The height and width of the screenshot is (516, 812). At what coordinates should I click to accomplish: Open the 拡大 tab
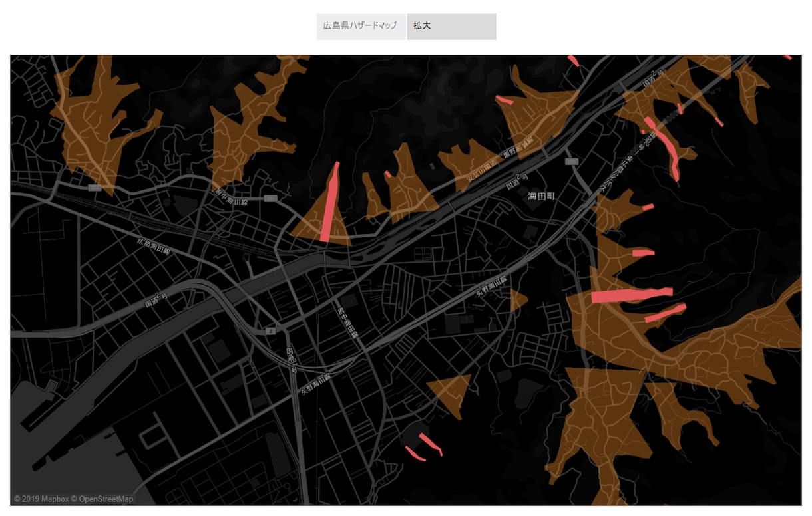[x=452, y=27]
